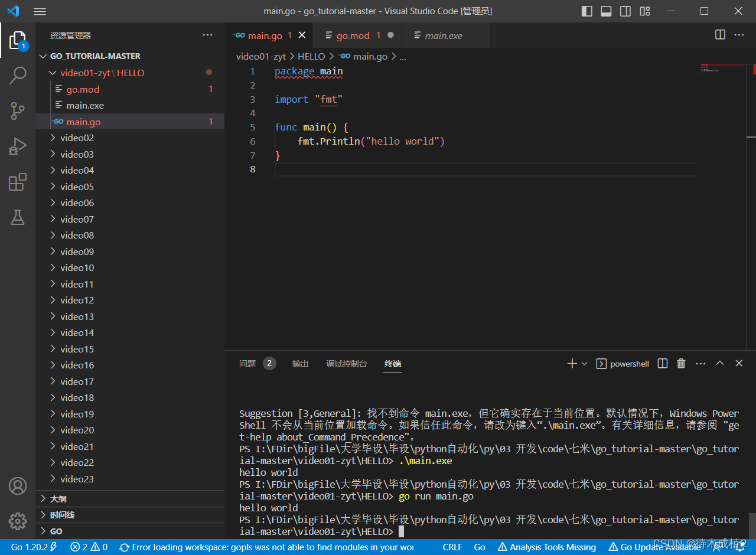
Task: Open Explorer views and more actions
Action: 207,35
